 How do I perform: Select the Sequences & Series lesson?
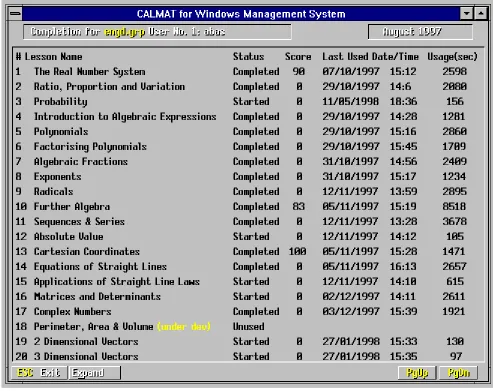coord(79,222)
